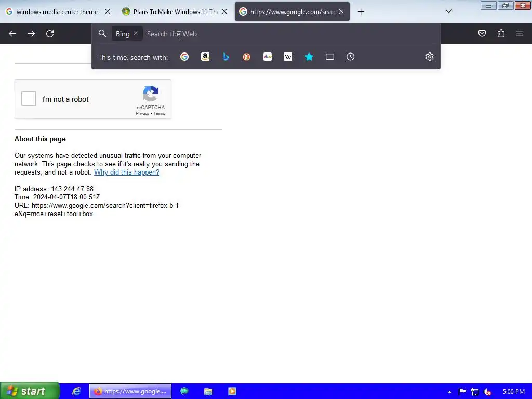Image resolution: width=532 pixels, height=399 pixels.
Task: Open the Why did this happen link
Action: pyautogui.click(x=127, y=172)
